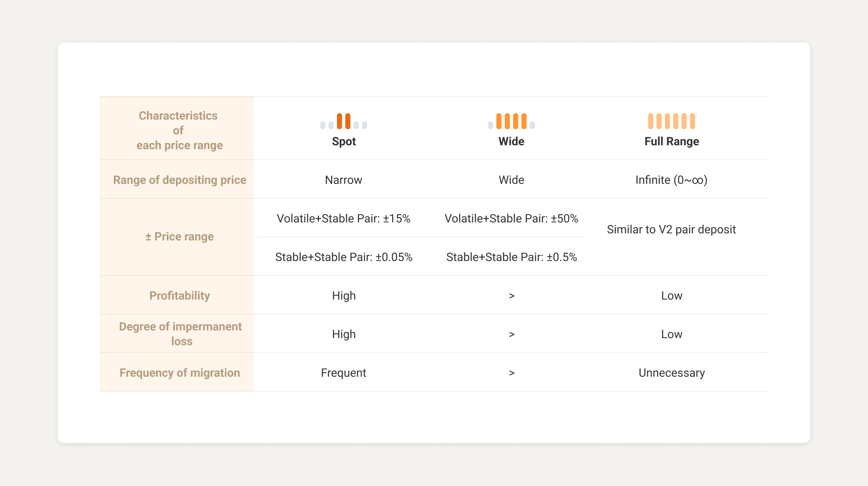This screenshot has height=486, width=868.
Task: Click 'Degree of impermanent loss' label
Action: click(x=181, y=334)
